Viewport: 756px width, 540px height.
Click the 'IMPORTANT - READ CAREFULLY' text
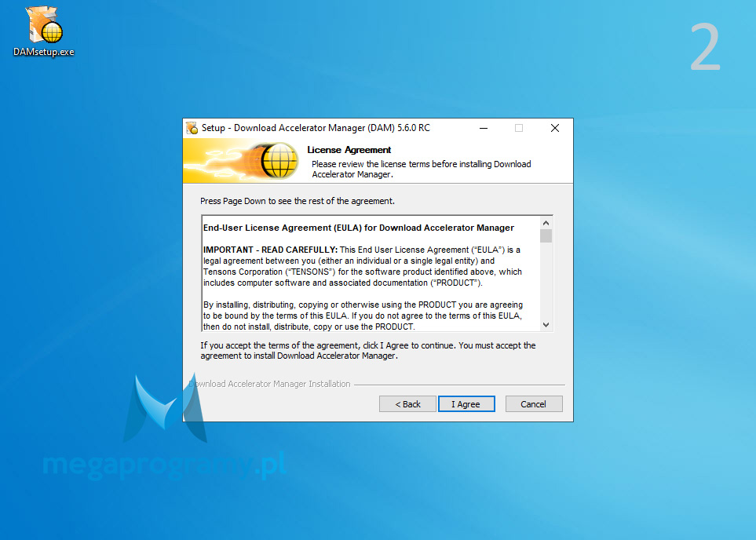point(270,250)
